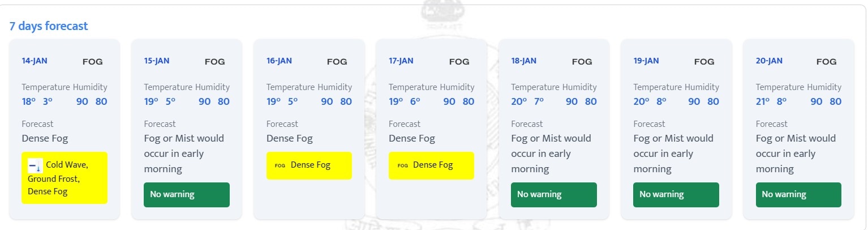Screen dimensions: 868x230
Task: Click the small fog icon in 16-JAN warning
Action: click(x=280, y=166)
